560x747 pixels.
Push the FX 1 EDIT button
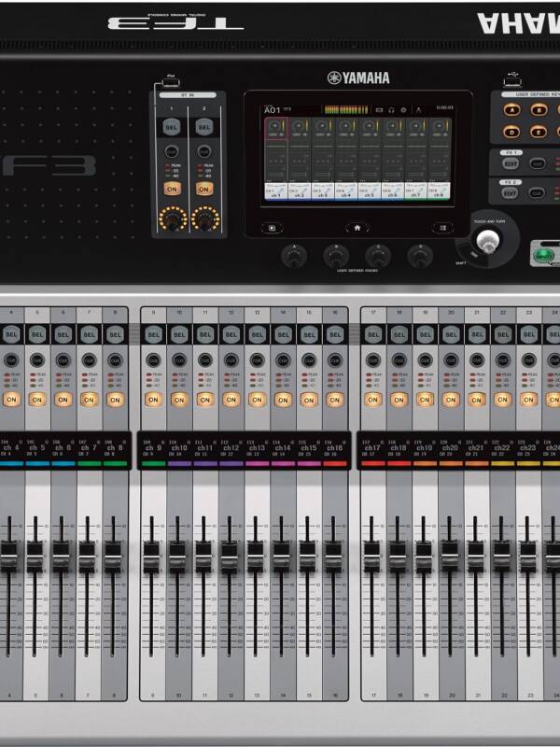511,163
